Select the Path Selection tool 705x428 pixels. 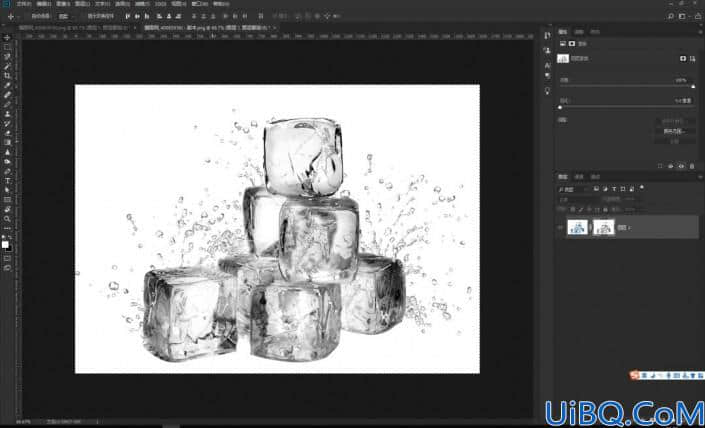[7, 190]
